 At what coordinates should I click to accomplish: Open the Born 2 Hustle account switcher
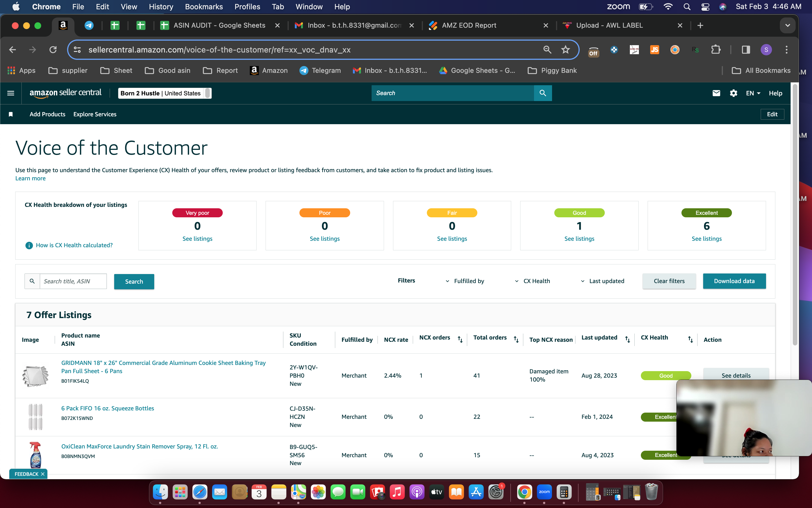[165, 93]
